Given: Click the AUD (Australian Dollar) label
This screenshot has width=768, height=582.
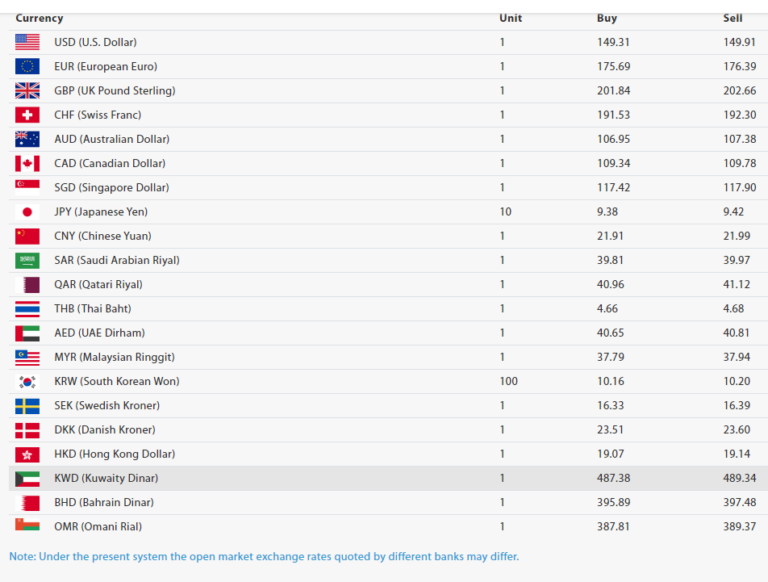Looking at the screenshot, I should pos(111,139).
